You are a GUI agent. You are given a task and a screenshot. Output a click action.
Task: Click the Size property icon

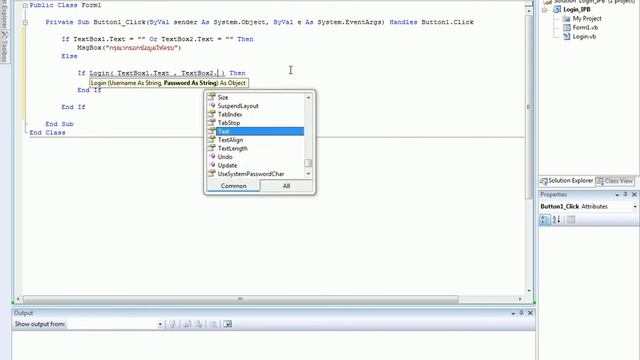(211, 97)
